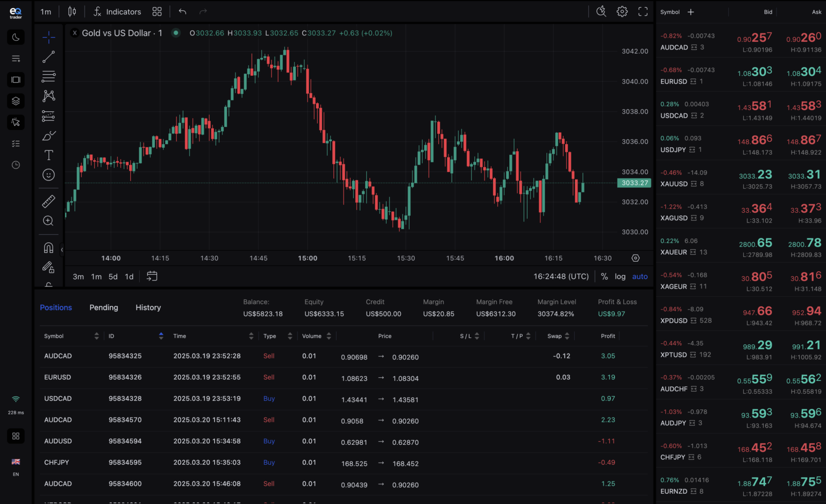Click the current price label 3033.27
This screenshot has height=504, width=826.
(x=635, y=183)
